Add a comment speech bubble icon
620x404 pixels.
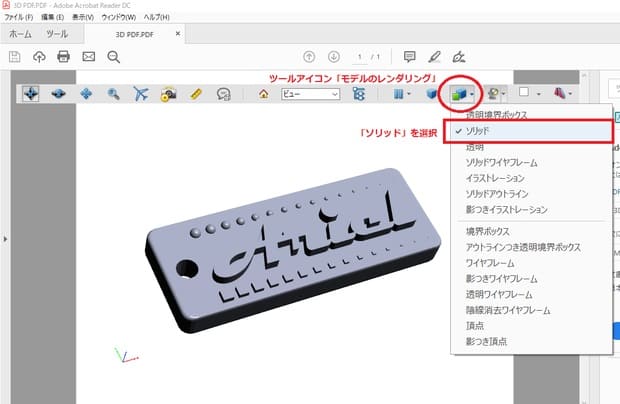pyautogui.click(x=410, y=57)
